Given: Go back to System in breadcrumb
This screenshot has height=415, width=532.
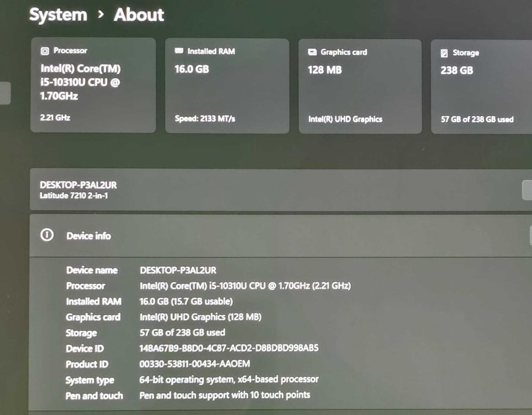Looking at the screenshot, I should click(58, 15).
